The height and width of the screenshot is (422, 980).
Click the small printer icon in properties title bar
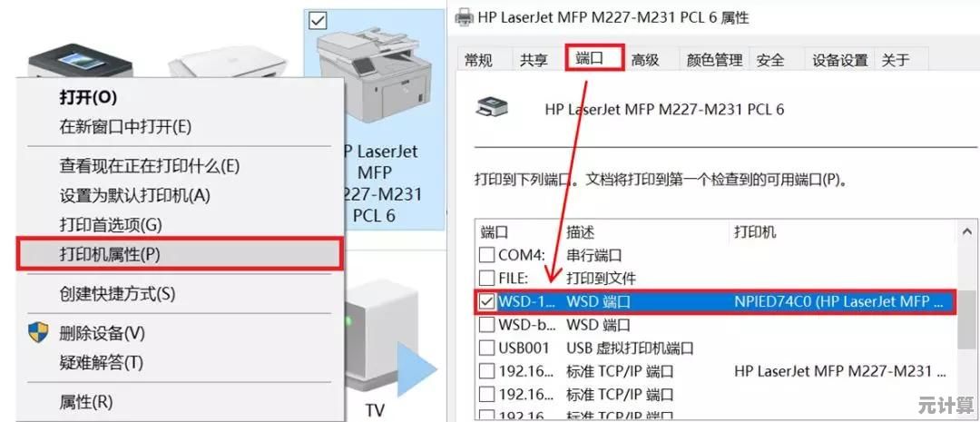pos(464,17)
